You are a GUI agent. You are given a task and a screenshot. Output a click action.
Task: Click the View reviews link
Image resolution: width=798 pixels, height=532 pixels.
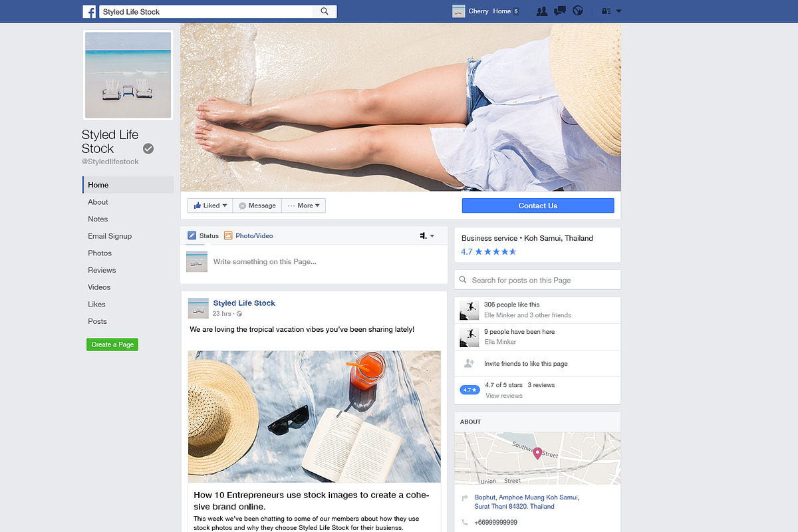click(x=504, y=396)
